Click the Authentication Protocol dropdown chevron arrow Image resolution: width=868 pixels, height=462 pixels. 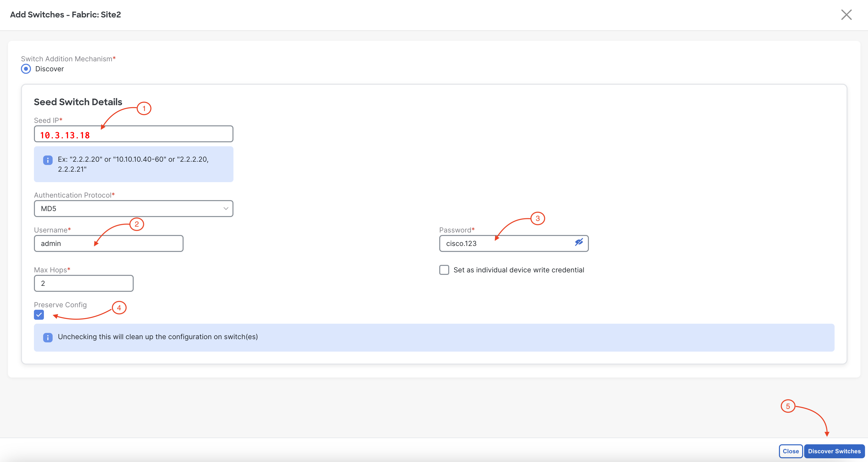(226, 209)
